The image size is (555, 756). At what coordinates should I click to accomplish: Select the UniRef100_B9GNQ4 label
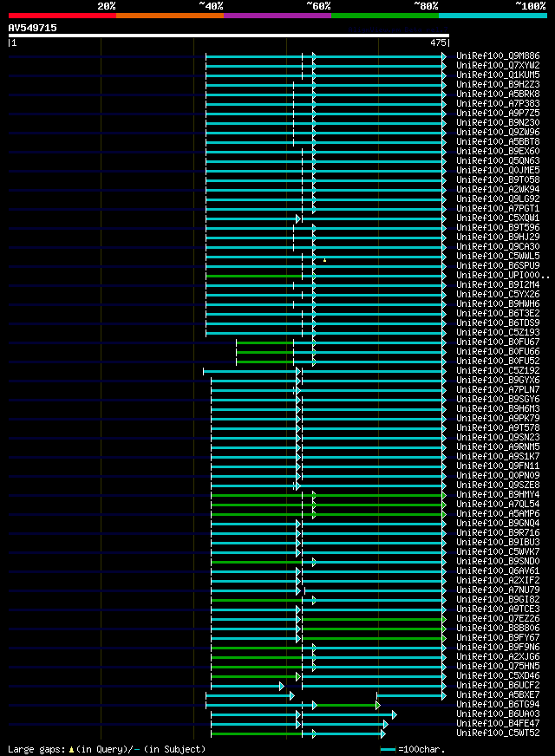coord(498,524)
